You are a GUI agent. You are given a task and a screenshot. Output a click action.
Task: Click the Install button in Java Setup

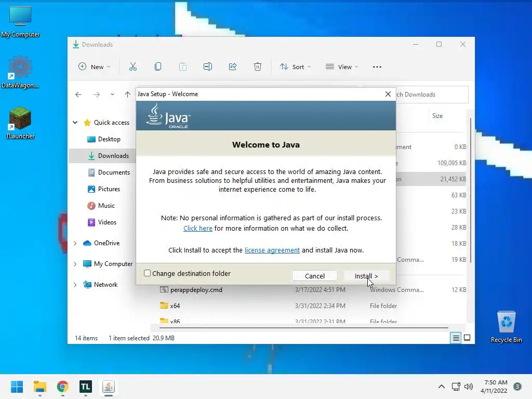click(x=366, y=276)
